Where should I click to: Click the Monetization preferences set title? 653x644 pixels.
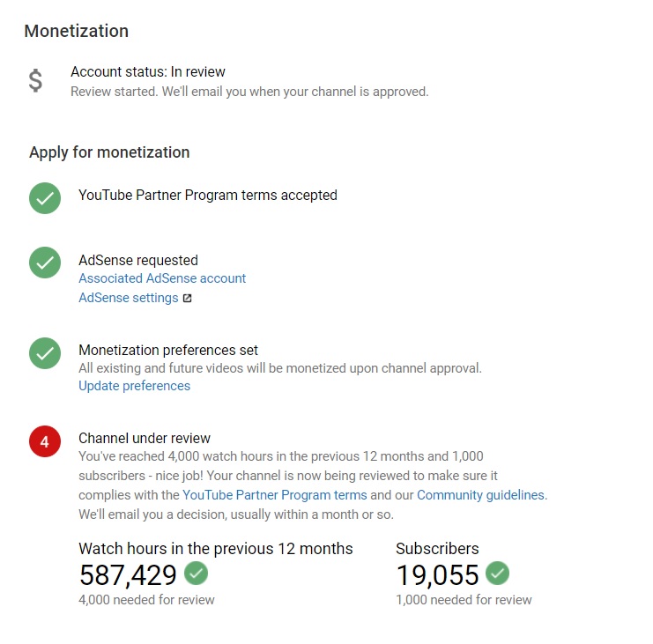pyautogui.click(x=168, y=350)
